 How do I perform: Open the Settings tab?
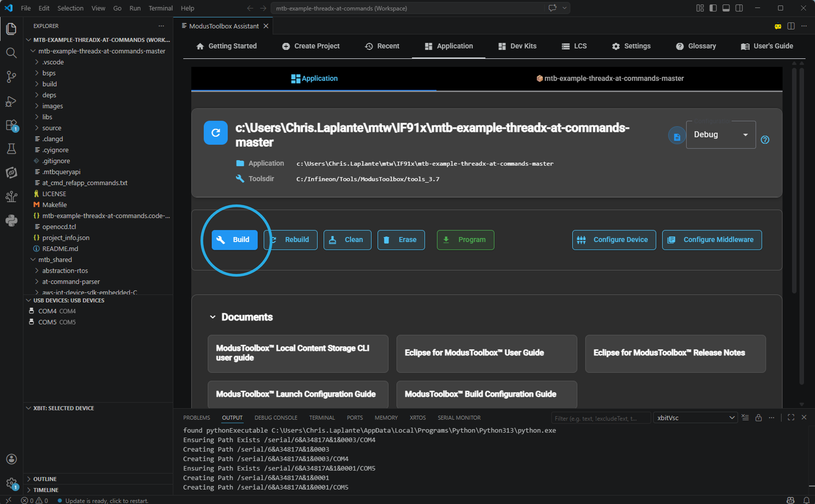click(631, 46)
